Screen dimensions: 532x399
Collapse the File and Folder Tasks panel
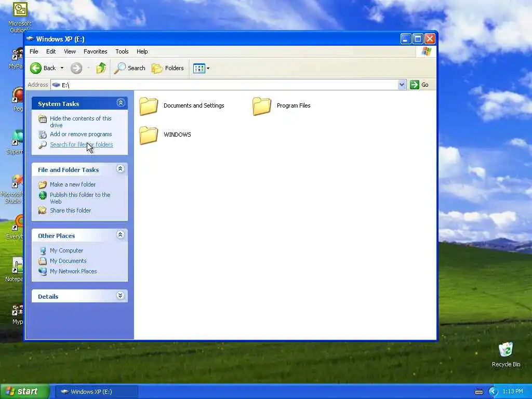pyautogui.click(x=121, y=169)
